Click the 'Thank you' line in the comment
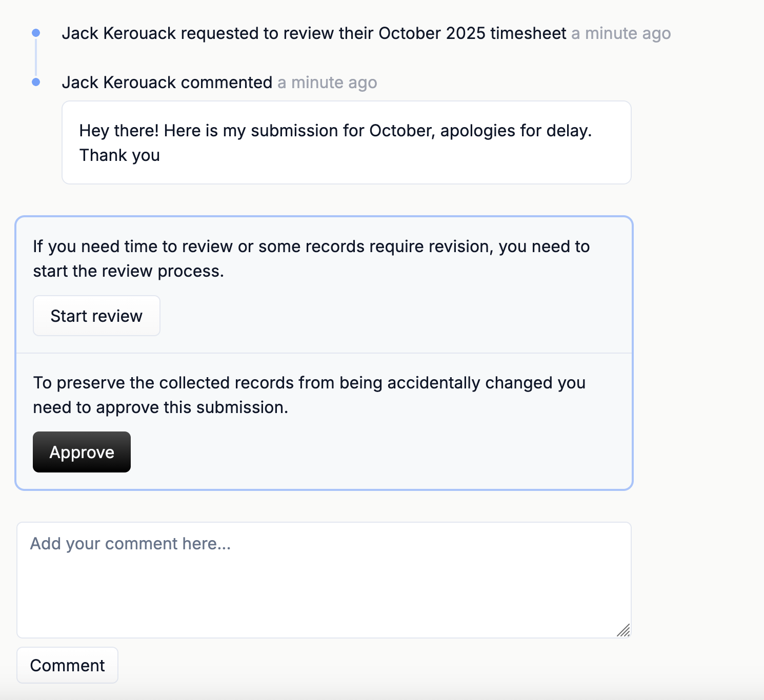Screen dimensions: 764x700 [x=119, y=155]
